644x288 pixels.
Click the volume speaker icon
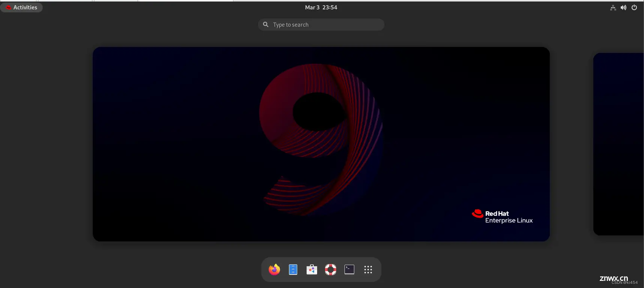click(x=624, y=8)
